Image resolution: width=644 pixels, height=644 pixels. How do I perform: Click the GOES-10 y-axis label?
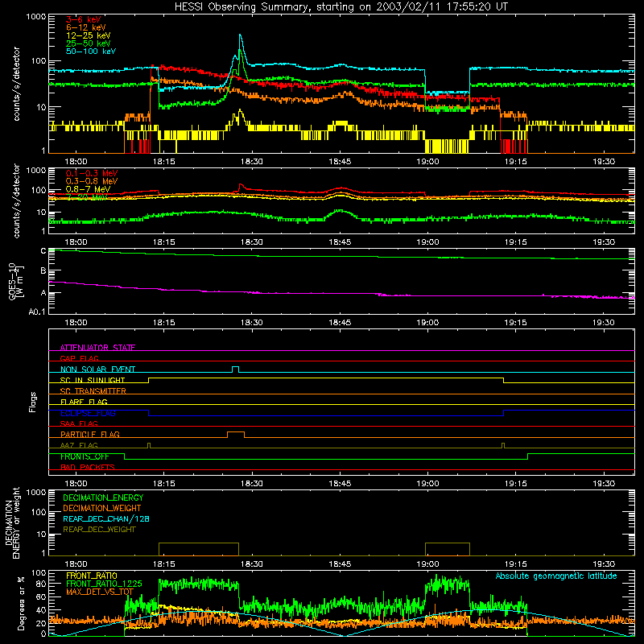16,282
